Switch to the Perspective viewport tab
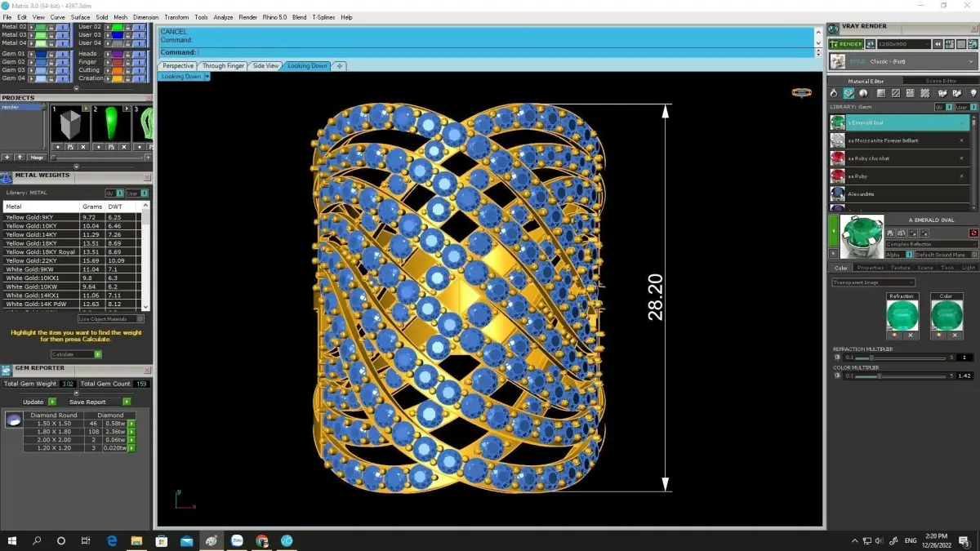 [177, 66]
